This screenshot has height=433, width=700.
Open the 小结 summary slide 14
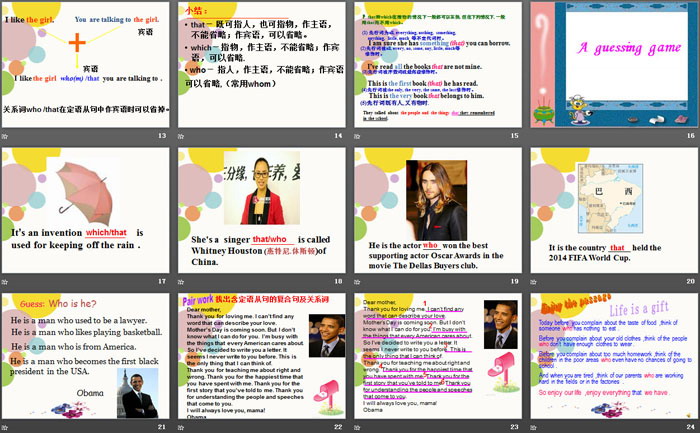(x=261, y=66)
